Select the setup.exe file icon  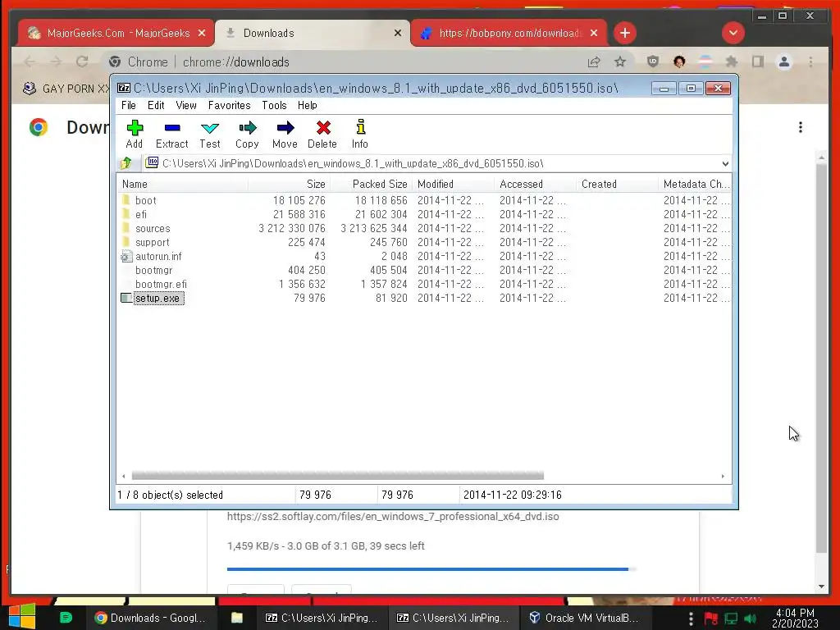[126, 298]
